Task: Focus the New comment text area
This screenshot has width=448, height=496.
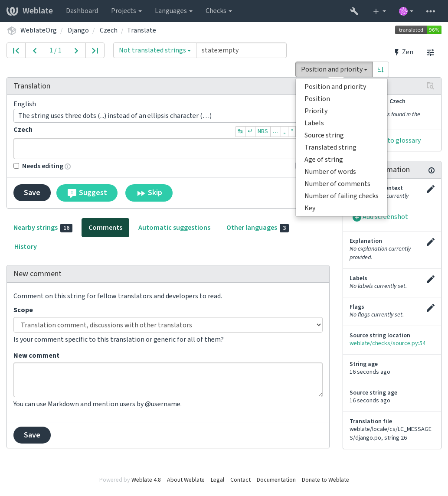Action: pyautogui.click(x=168, y=380)
